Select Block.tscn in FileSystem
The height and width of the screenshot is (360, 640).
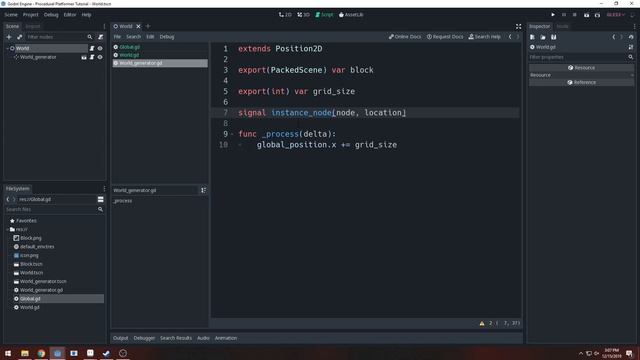click(31, 264)
